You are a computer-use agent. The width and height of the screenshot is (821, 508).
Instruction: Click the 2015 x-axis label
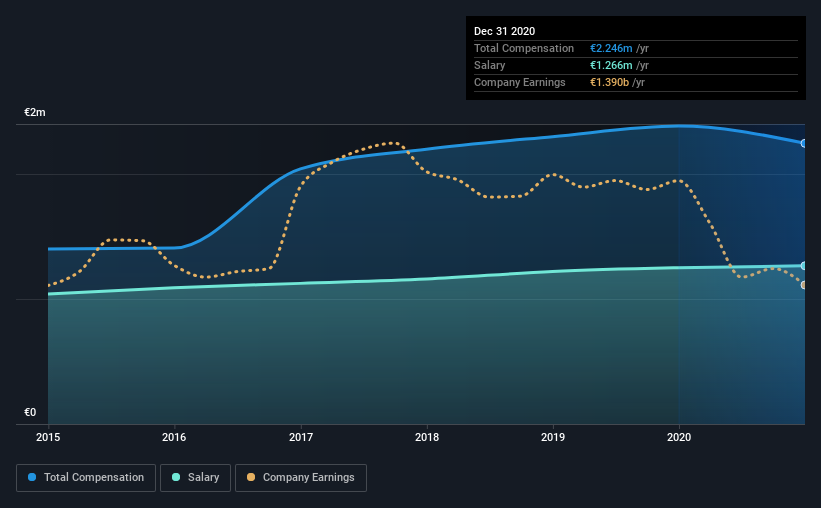point(48,437)
